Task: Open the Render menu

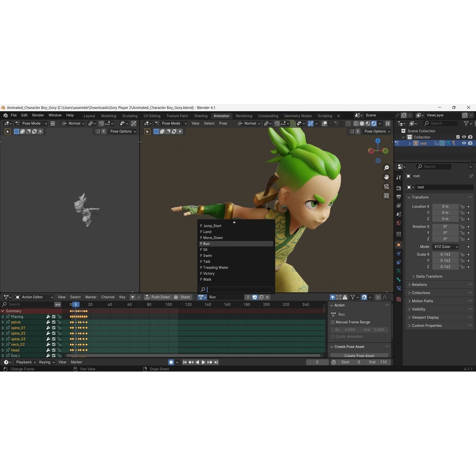Action: [38, 115]
